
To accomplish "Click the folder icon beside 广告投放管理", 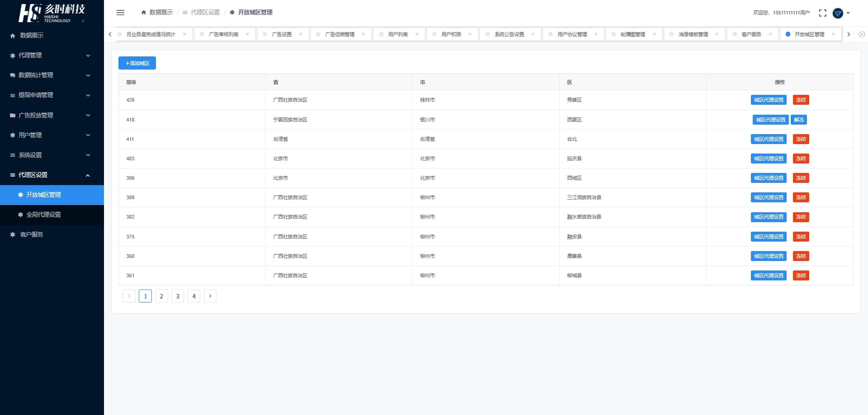I will tap(13, 116).
